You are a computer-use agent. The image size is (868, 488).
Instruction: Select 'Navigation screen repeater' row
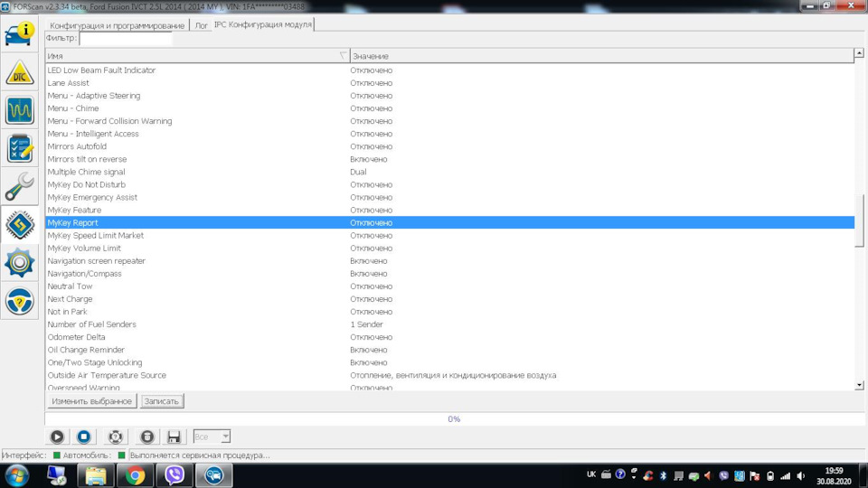click(449, 261)
